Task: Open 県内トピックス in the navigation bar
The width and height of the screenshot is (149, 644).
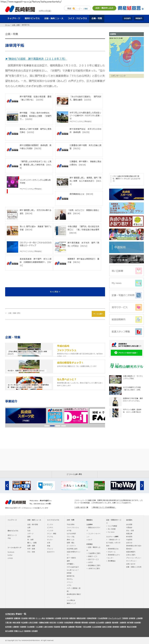Action: tap(32, 19)
